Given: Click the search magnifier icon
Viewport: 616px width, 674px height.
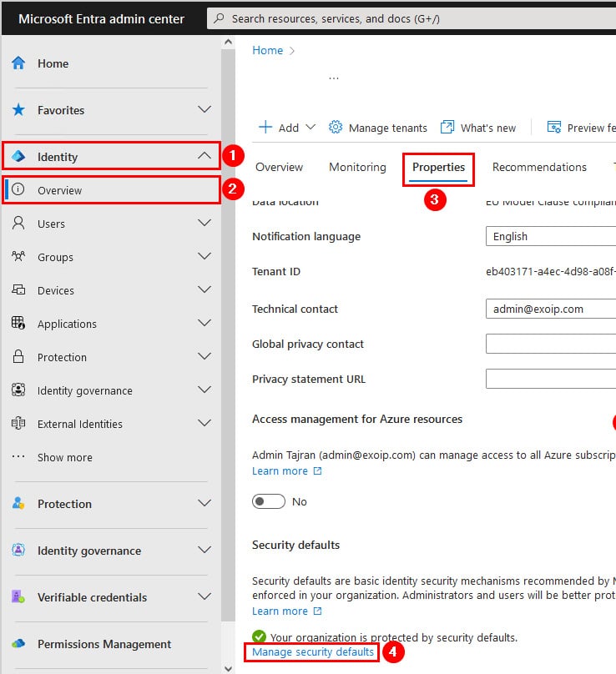Looking at the screenshot, I should click(219, 18).
